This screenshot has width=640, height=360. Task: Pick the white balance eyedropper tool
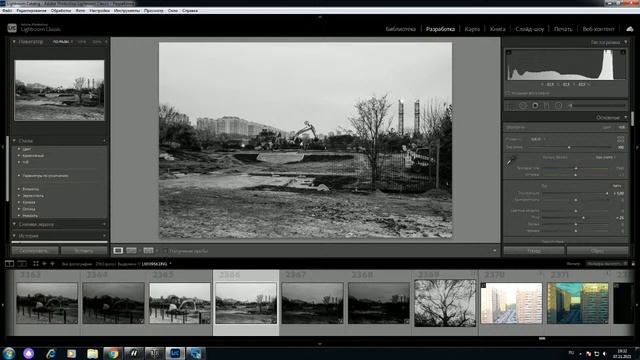click(511, 161)
